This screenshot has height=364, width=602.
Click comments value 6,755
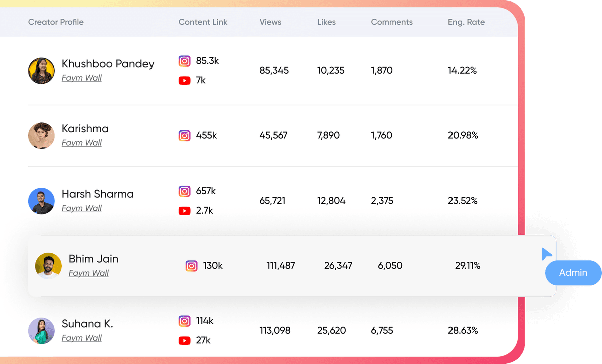(382, 331)
